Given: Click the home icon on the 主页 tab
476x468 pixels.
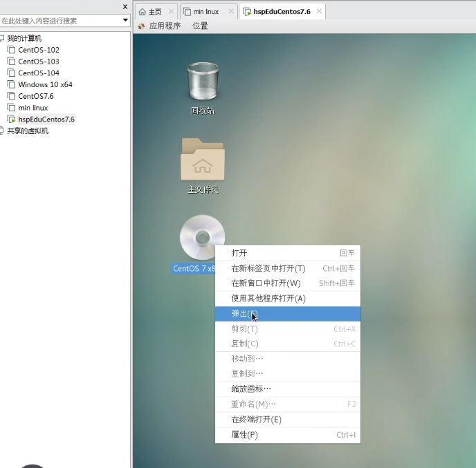Looking at the screenshot, I should pyautogui.click(x=142, y=12).
